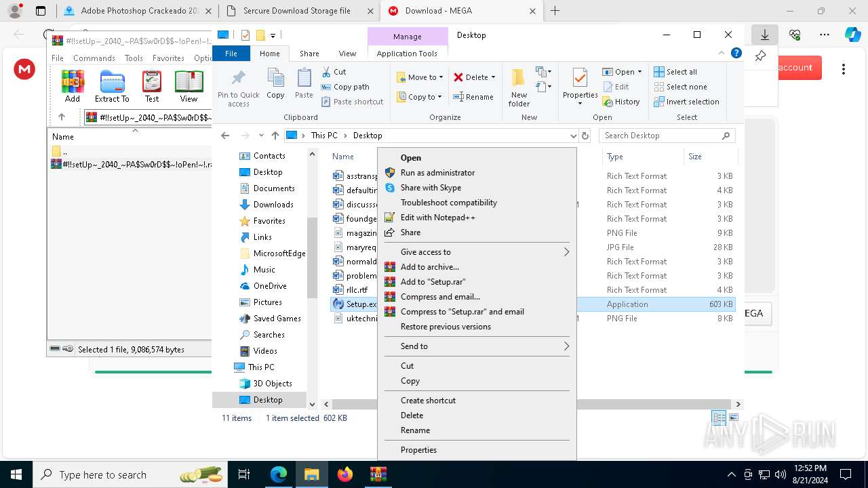Click History in Open group
The image size is (868, 488).
[x=620, y=102]
